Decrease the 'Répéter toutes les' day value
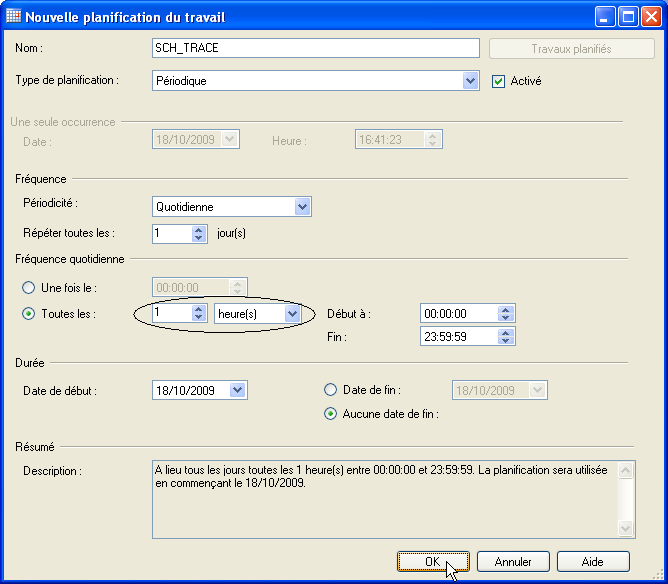Viewport: 668px width, 584px height. click(198, 238)
